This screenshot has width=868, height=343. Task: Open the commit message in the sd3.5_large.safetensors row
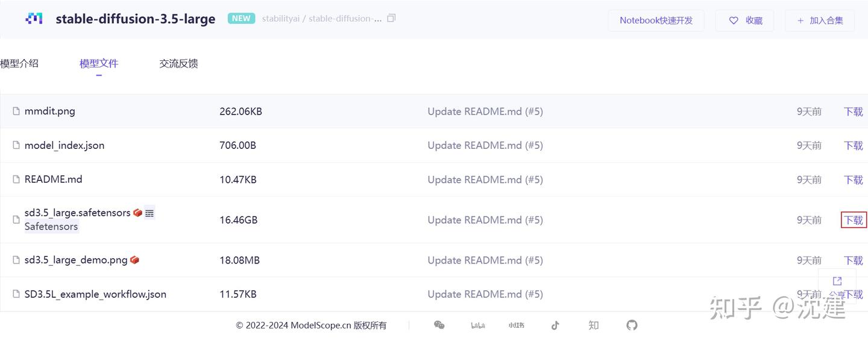(485, 220)
